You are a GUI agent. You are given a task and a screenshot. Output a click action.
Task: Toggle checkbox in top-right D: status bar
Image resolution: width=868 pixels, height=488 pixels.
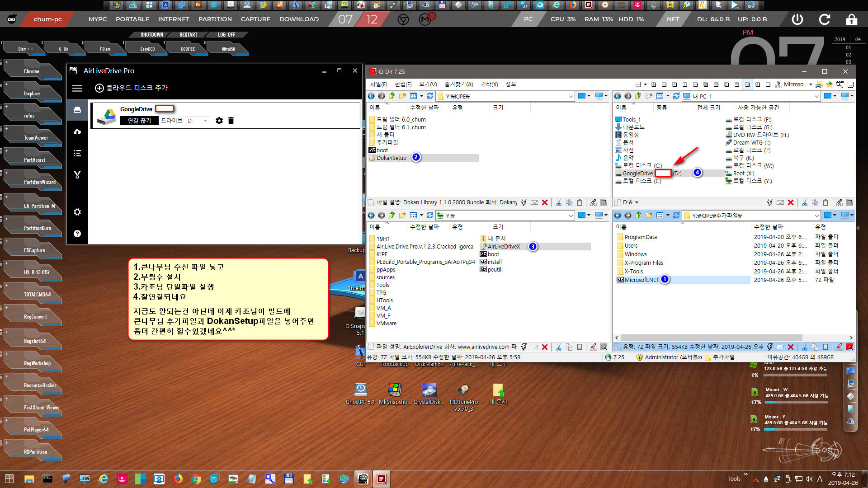point(618,202)
